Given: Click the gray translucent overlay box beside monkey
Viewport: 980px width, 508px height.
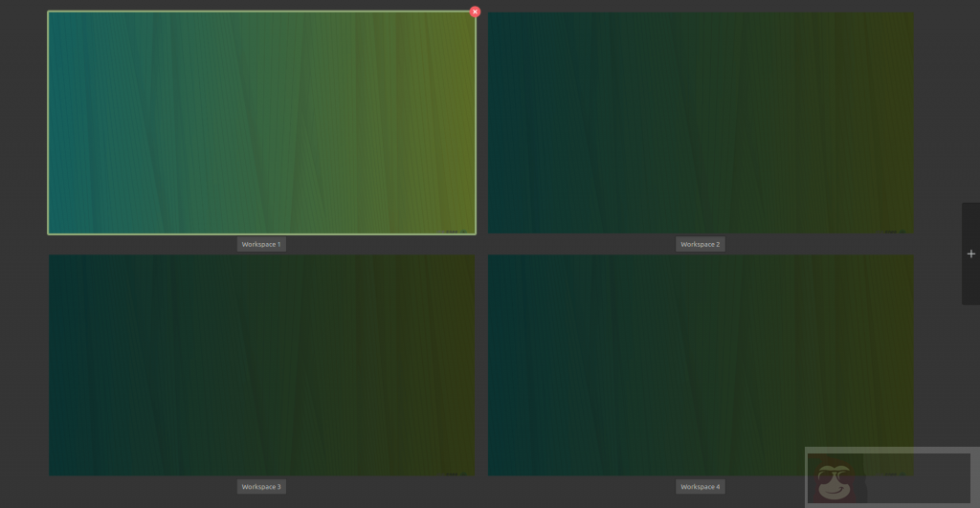Looking at the screenshot, I should coord(919,476).
